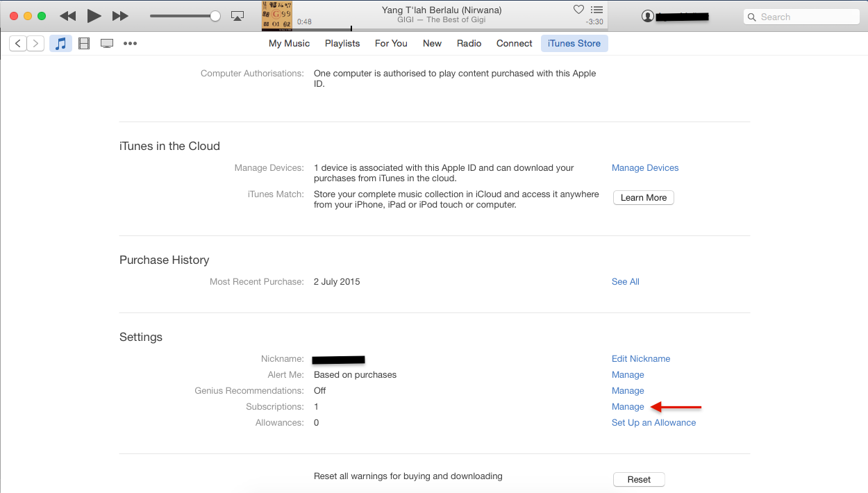The width and height of the screenshot is (868, 493).
Task: Open the Playlists tab
Action: [x=342, y=43]
